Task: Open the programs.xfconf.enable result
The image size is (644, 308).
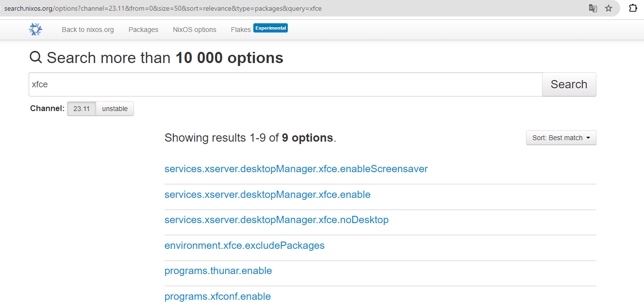Action: coord(217,296)
